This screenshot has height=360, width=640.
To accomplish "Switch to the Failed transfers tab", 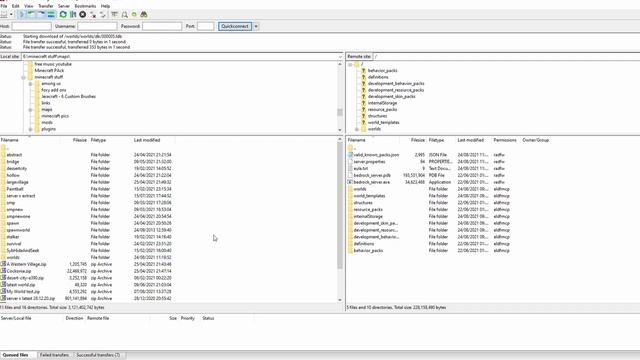I will pos(54,355).
